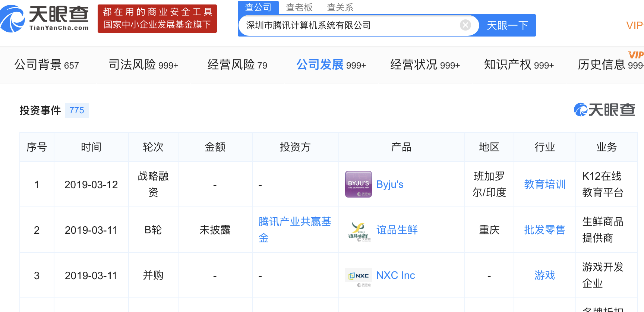Open the 经营状况 999+ section
The height and width of the screenshot is (312, 644).
(425, 65)
